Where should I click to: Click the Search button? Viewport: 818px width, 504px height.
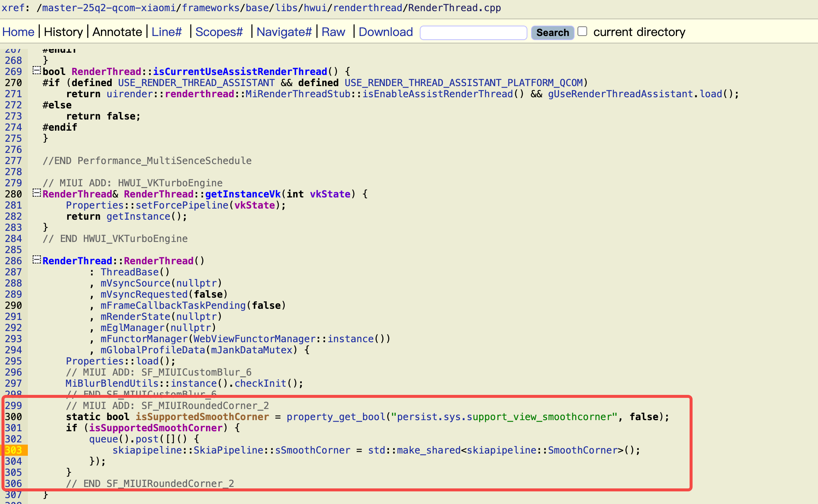tap(552, 32)
